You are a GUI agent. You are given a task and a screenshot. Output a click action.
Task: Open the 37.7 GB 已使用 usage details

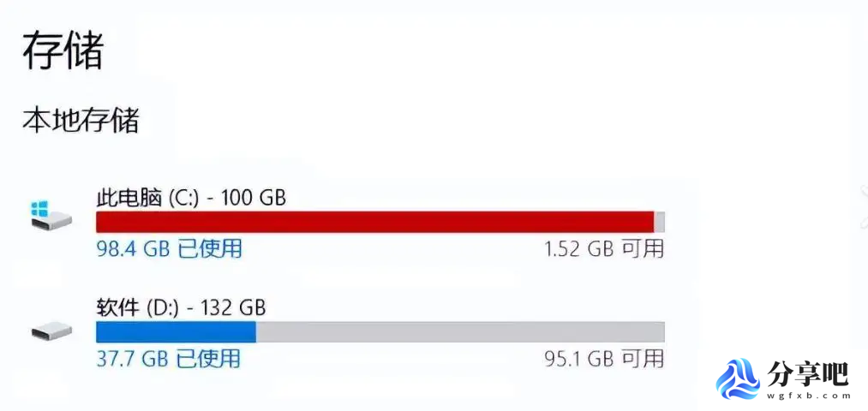point(169,359)
